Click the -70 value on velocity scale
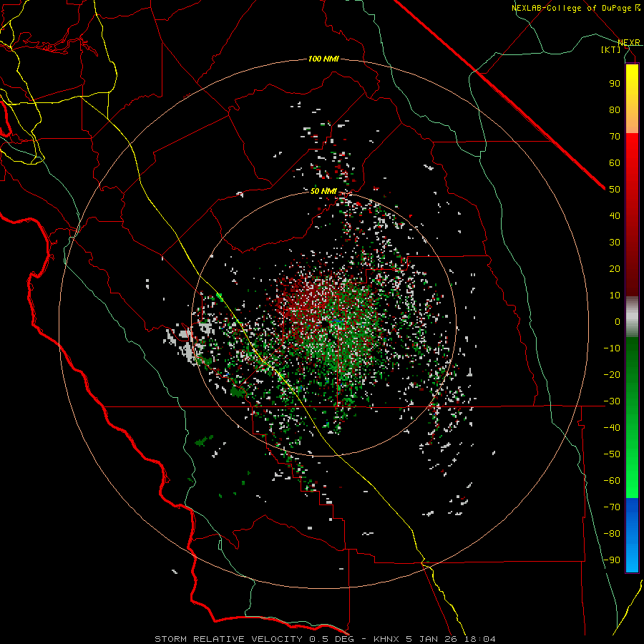 [x=612, y=507]
